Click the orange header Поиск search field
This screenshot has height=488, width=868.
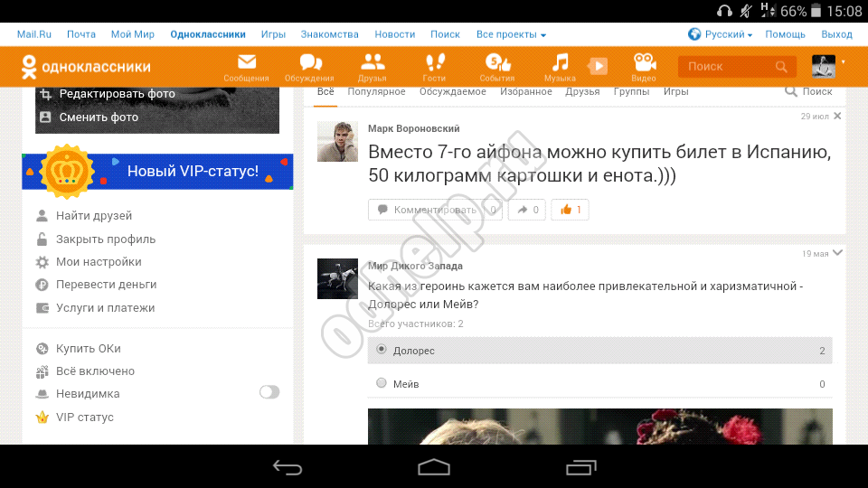tap(729, 67)
